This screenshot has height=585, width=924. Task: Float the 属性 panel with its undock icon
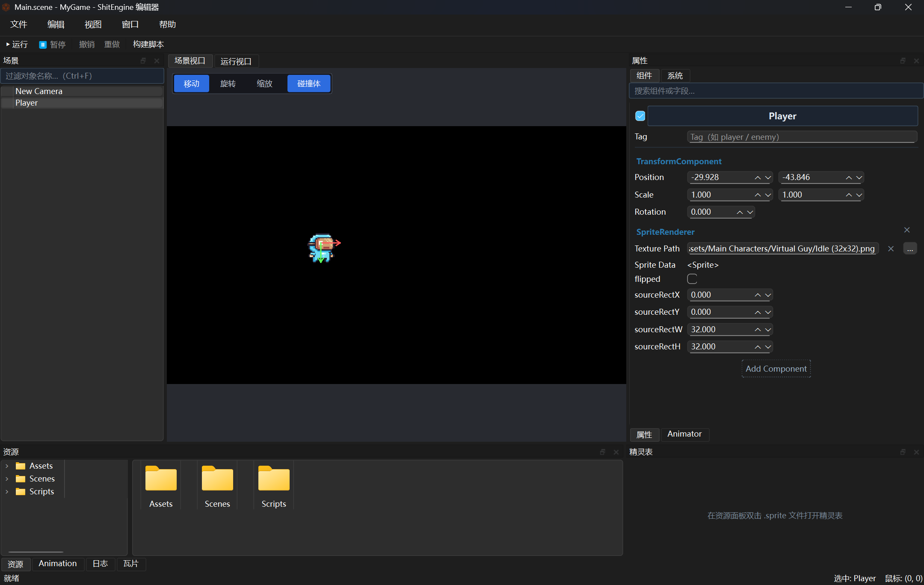tap(903, 61)
